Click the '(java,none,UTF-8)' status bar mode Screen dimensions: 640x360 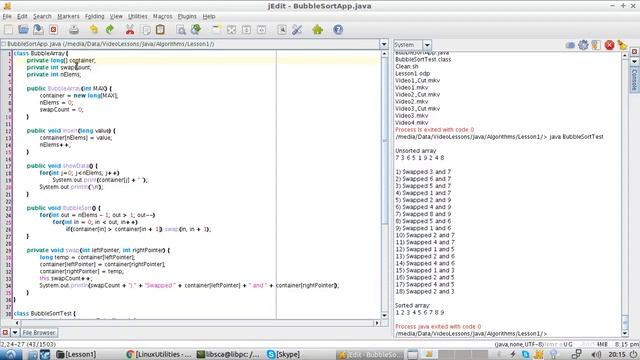(x=519, y=344)
